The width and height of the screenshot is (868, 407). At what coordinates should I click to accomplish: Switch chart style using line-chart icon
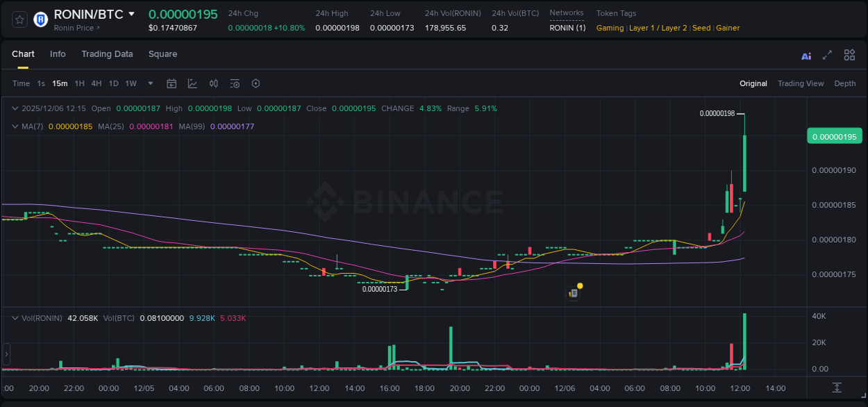coord(192,83)
